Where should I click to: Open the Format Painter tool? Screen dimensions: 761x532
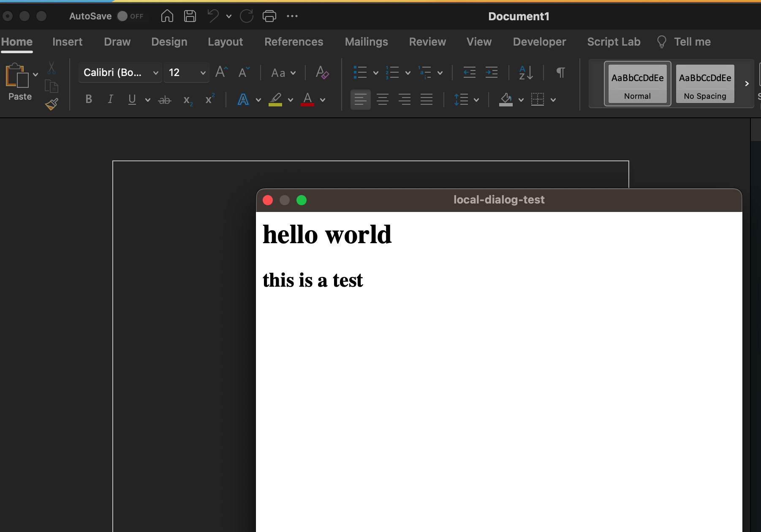pyautogui.click(x=52, y=104)
